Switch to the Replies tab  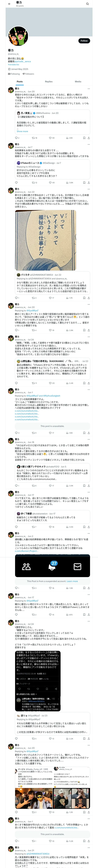(x=49, y=82)
